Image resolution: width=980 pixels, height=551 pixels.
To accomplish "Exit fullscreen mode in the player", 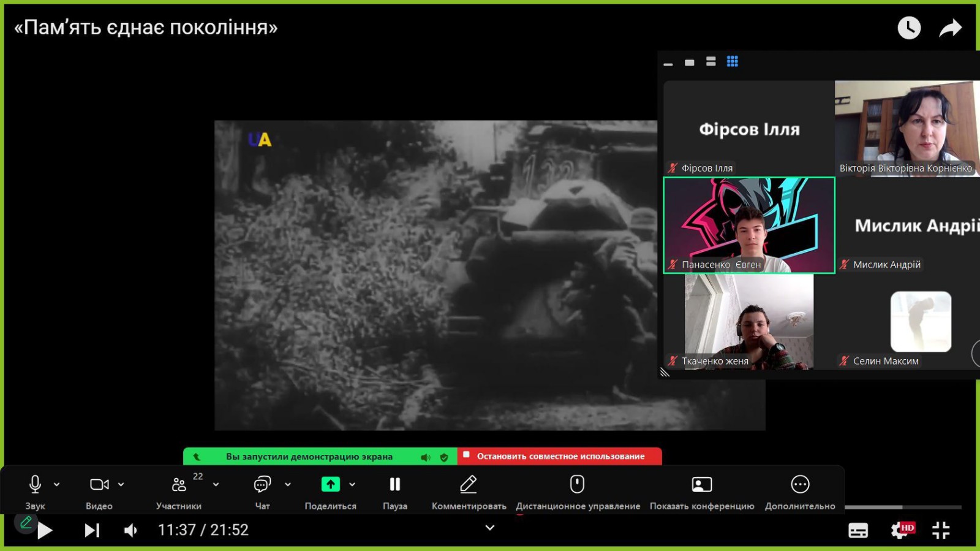I will [x=941, y=530].
